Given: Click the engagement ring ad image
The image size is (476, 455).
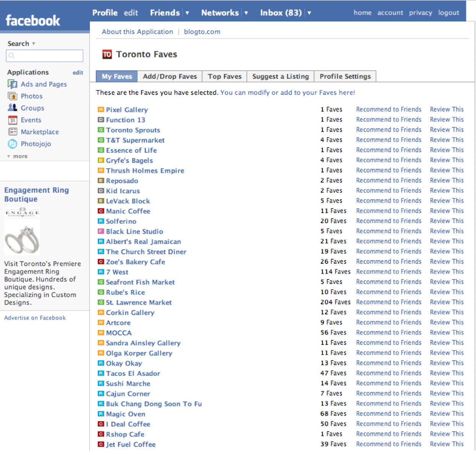Looking at the screenshot, I should pos(22,231).
